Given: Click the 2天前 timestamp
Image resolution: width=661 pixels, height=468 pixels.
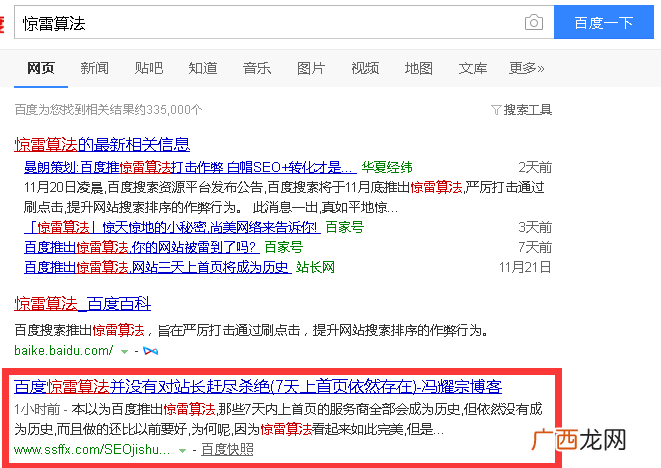Looking at the screenshot, I should [x=535, y=167].
